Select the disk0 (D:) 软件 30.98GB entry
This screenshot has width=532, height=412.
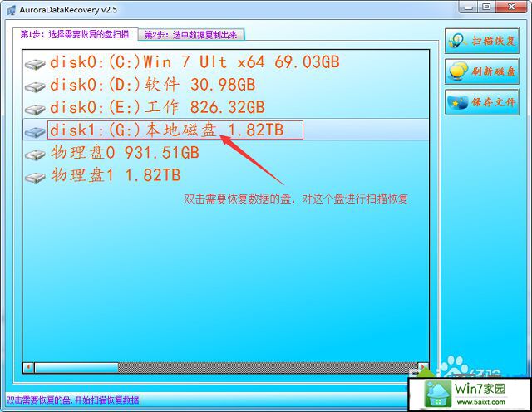[x=225, y=85]
